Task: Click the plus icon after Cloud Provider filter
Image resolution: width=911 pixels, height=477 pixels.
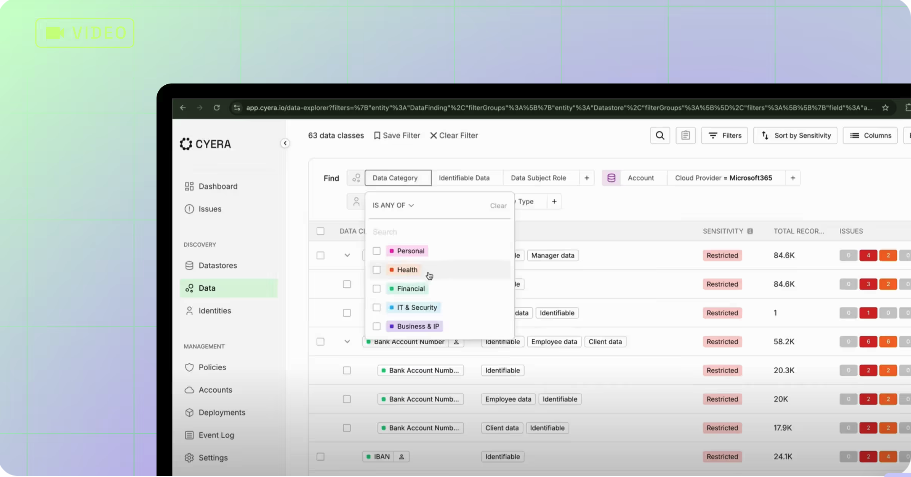Action: coord(792,178)
